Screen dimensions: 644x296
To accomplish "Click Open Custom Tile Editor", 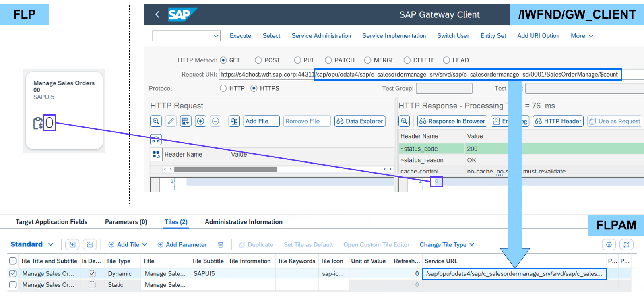I will (376, 244).
